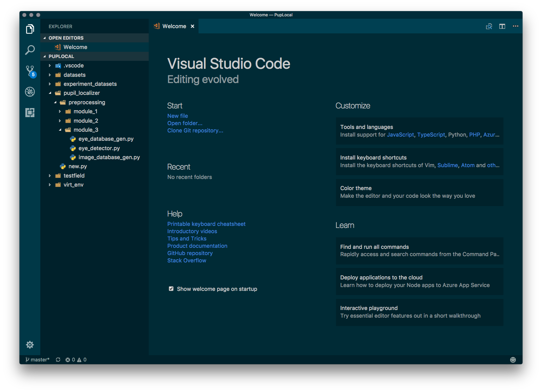542x392 pixels.
Task: Send feedback via the smiley icon
Action: (513, 359)
